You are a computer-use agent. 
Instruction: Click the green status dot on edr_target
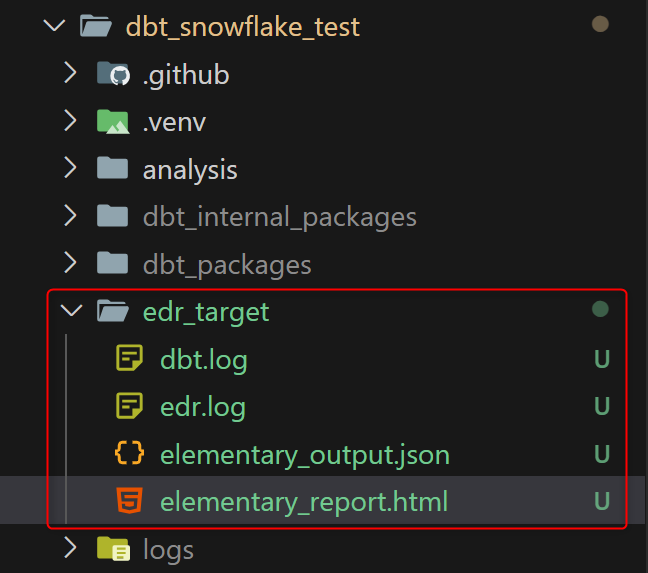click(x=600, y=309)
